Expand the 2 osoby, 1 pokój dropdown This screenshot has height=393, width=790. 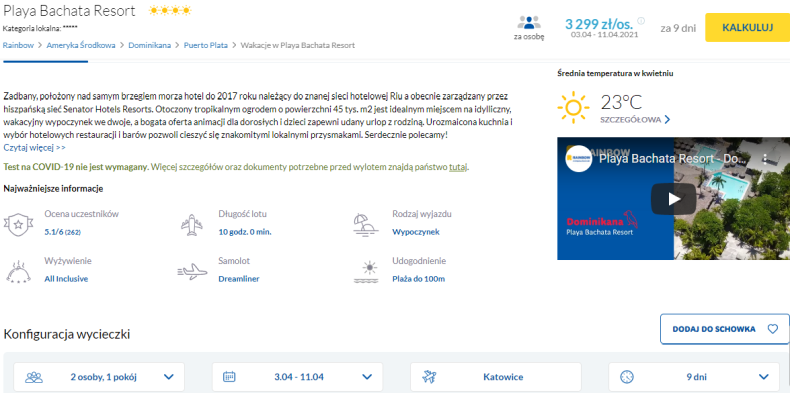(99, 377)
